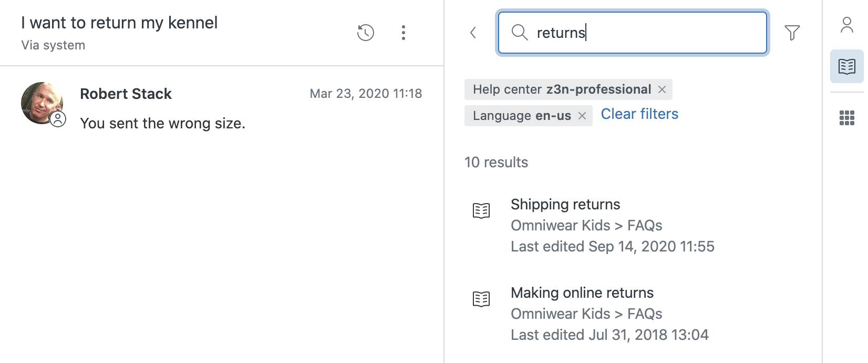This screenshot has width=868, height=363.
Task: Go back using the left chevron
Action: click(473, 33)
